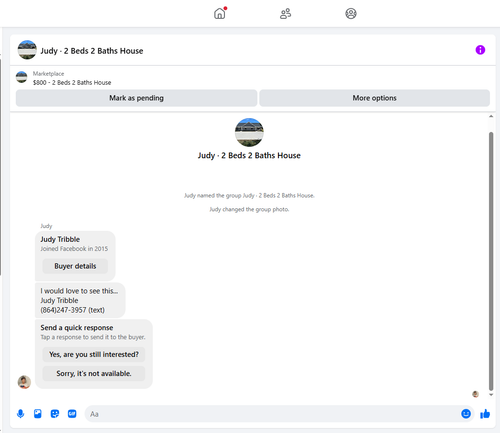Click the large group photo
The image size is (500, 433).
coord(249,132)
